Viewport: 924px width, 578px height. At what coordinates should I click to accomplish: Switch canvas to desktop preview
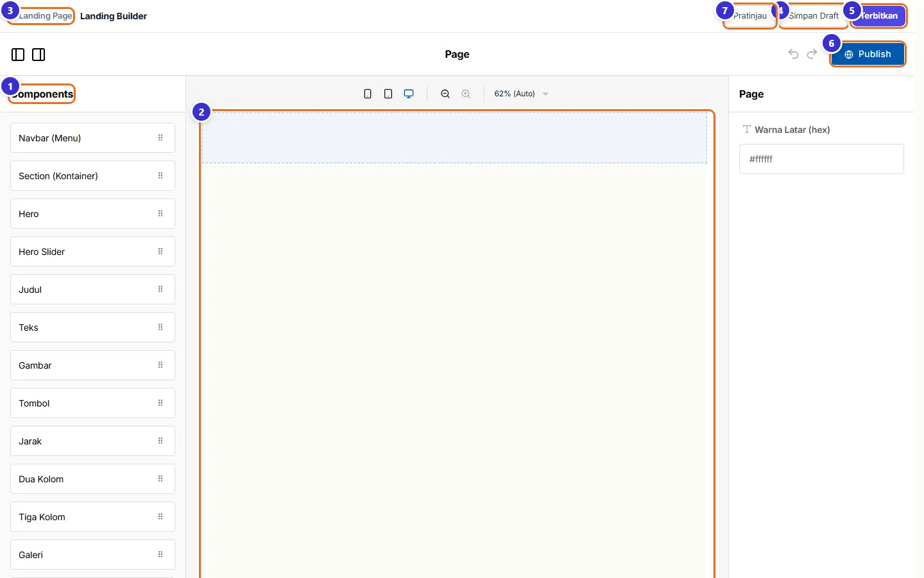click(409, 94)
